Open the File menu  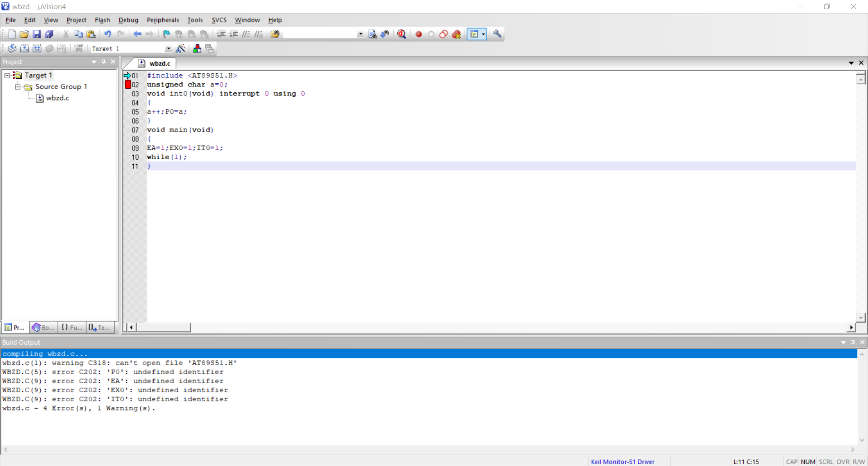pyautogui.click(x=10, y=20)
